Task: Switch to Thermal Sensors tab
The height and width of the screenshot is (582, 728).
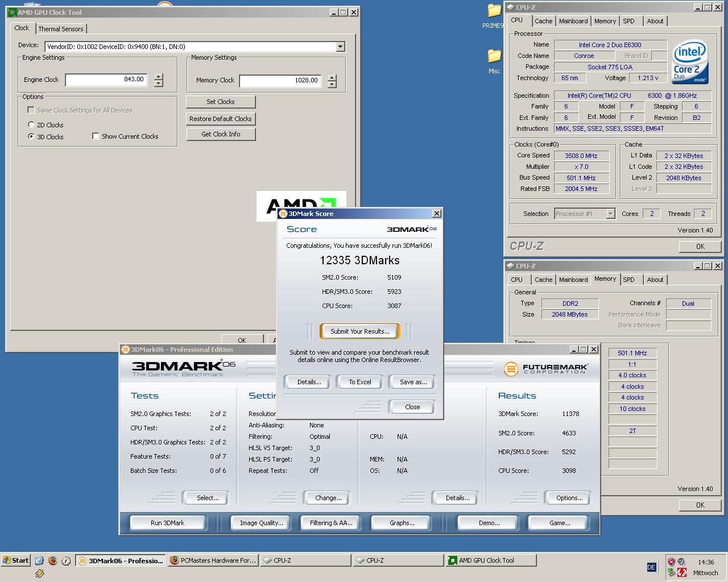Action: (61, 29)
